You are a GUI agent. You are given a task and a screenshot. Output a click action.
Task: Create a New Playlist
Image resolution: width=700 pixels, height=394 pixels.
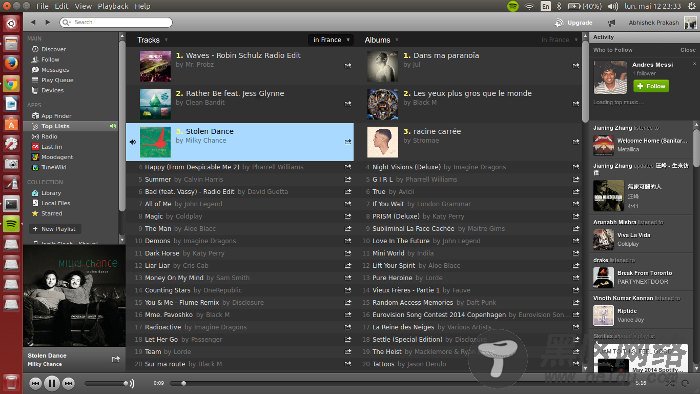[x=55, y=229]
